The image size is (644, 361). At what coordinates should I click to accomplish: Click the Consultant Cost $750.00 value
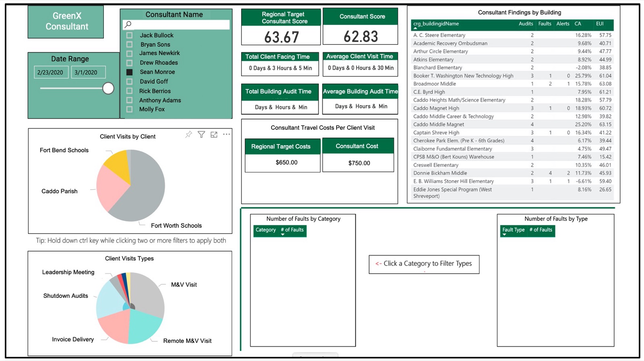[359, 163]
